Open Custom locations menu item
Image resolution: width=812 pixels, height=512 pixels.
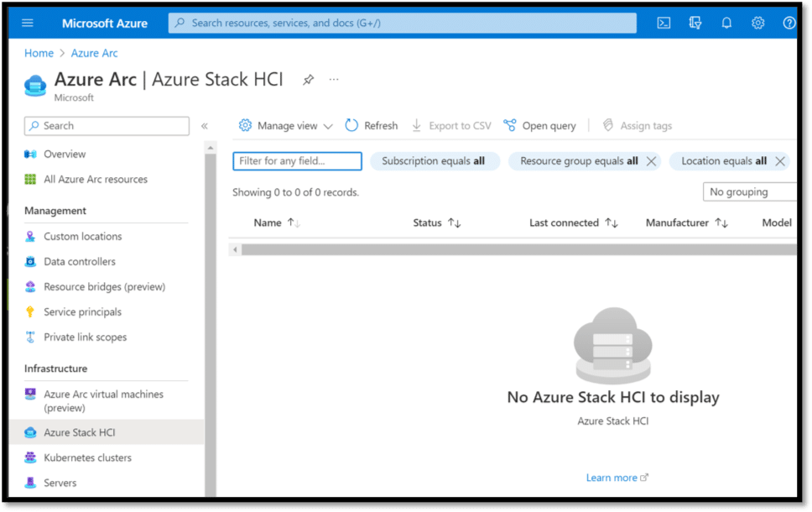coord(83,237)
